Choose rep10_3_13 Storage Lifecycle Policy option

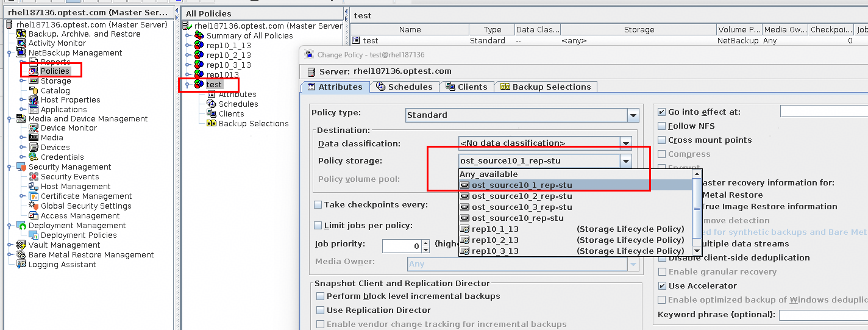575,251
